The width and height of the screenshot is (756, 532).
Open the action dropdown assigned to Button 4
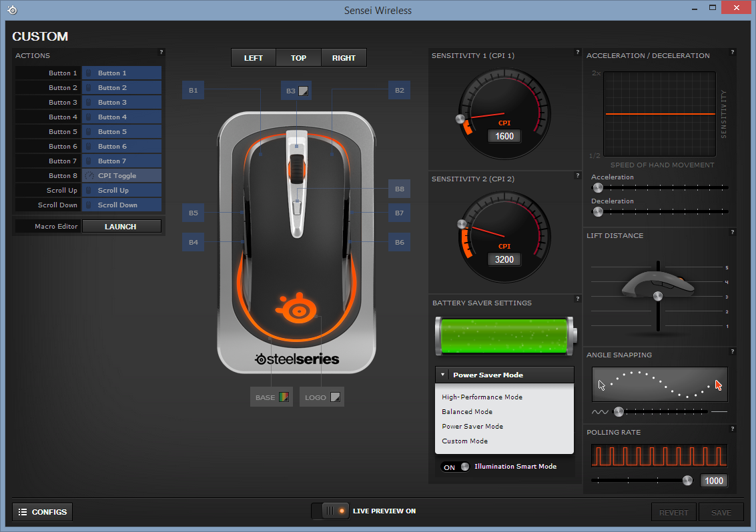coord(121,117)
